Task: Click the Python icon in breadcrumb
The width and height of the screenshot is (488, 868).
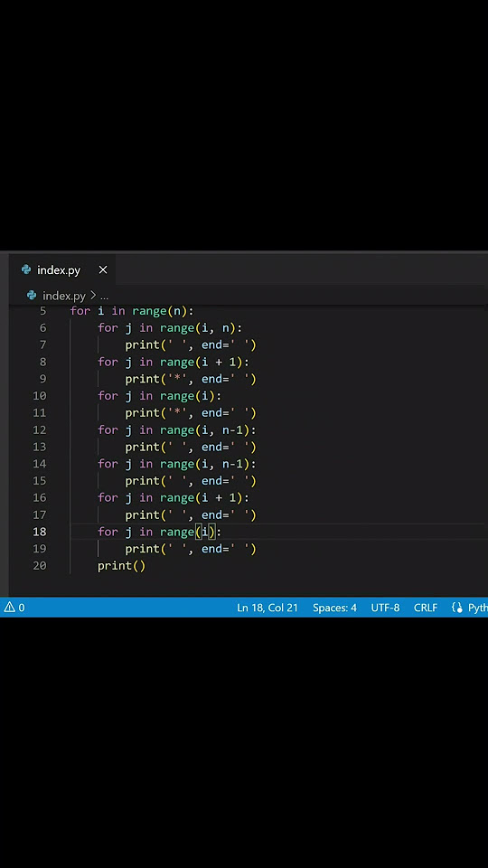Action: (32, 295)
